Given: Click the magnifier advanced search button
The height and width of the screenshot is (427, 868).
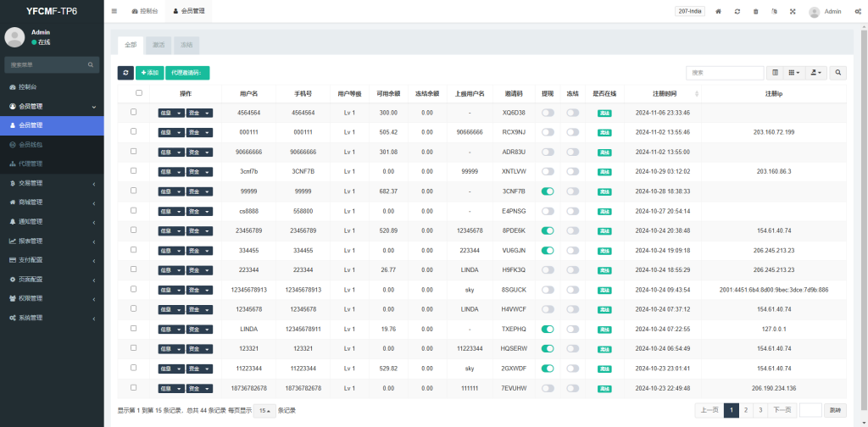Looking at the screenshot, I should pyautogui.click(x=838, y=74).
